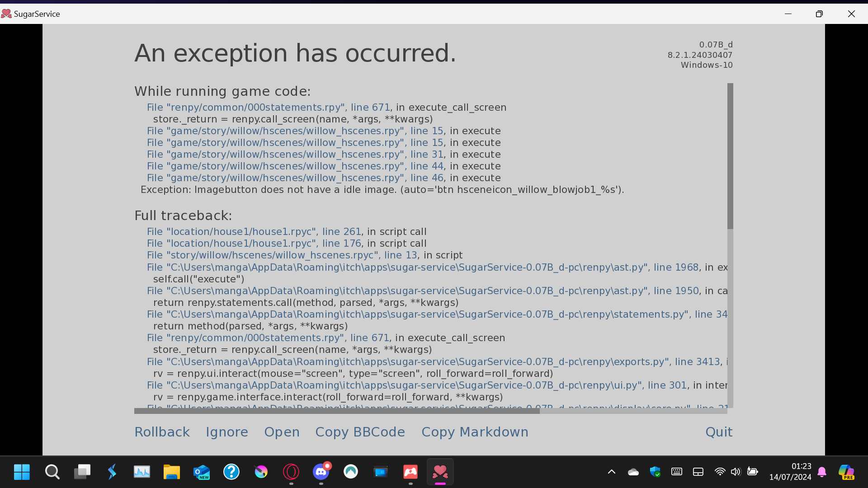Open OneDrive cloud tray icon

(633, 472)
